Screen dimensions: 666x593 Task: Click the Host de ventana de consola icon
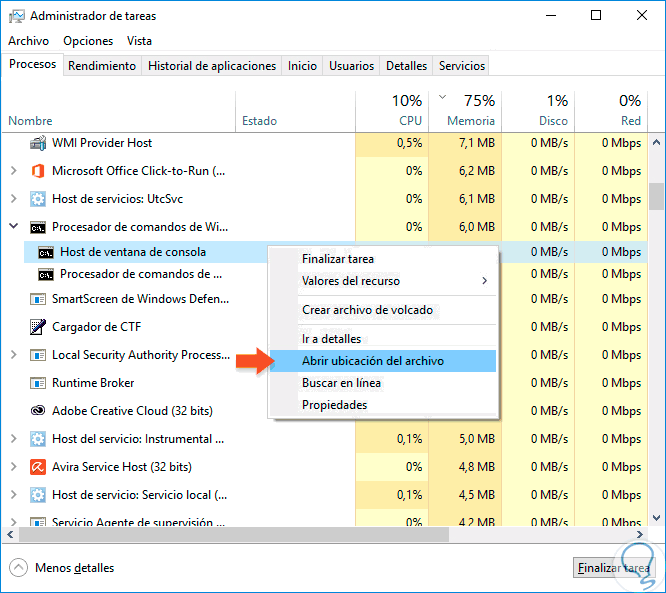46,251
